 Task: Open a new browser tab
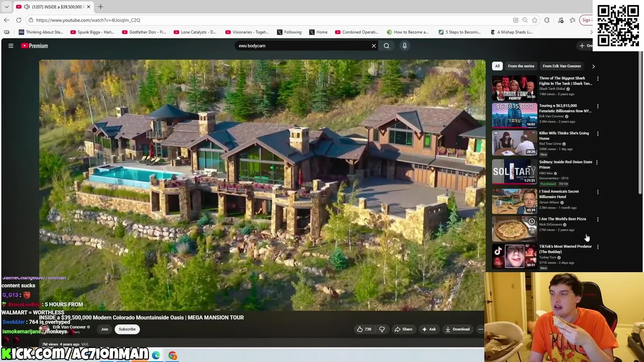[x=101, y=7]
